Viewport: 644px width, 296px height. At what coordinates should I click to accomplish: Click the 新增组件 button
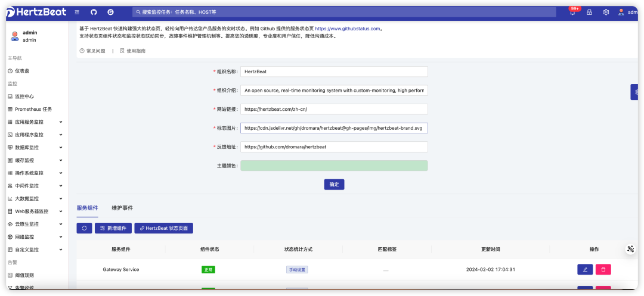113,228
